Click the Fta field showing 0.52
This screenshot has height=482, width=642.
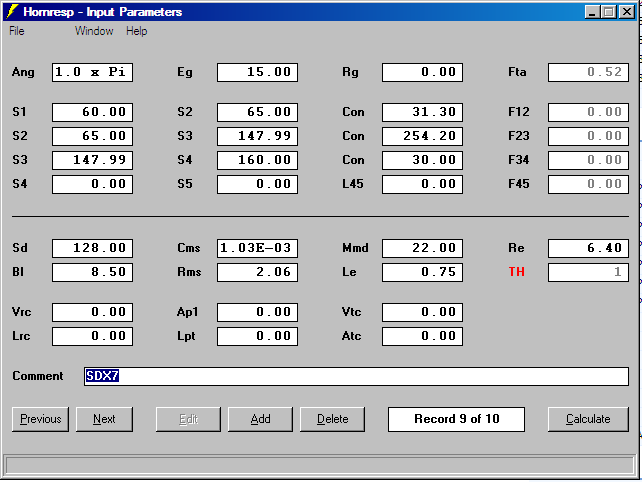[588, 72]
